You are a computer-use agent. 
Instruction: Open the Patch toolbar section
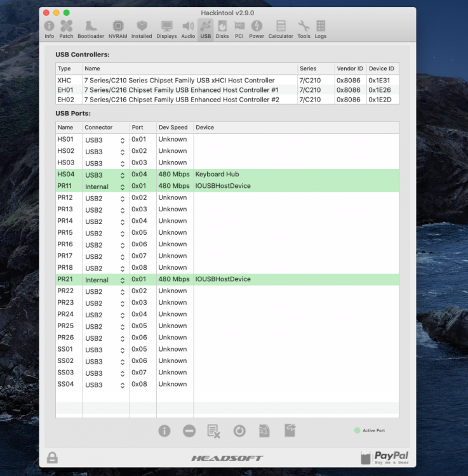(x=66, y=29)
